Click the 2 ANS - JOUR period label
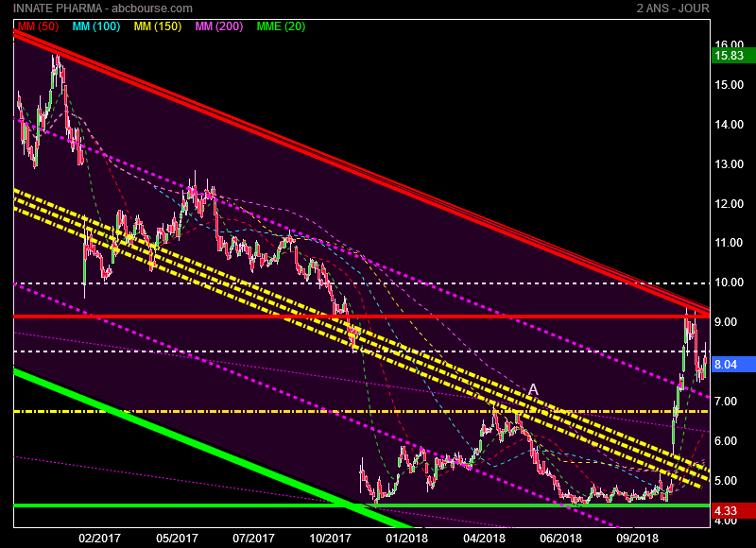Viewport: 756px width, 548px height. click(673, 9)
